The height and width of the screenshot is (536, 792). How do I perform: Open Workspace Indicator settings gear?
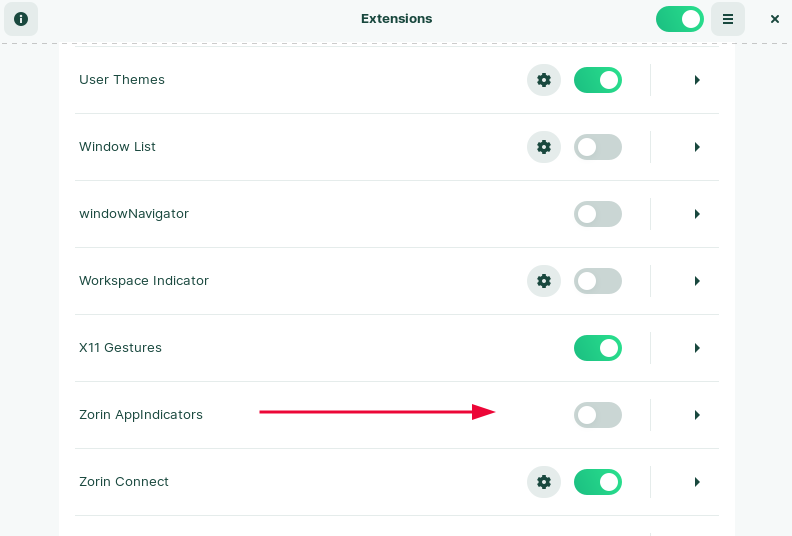(544, 281)
